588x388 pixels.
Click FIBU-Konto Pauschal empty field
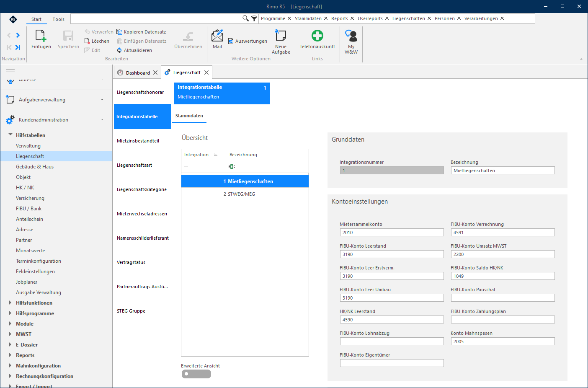coord(503,298)
